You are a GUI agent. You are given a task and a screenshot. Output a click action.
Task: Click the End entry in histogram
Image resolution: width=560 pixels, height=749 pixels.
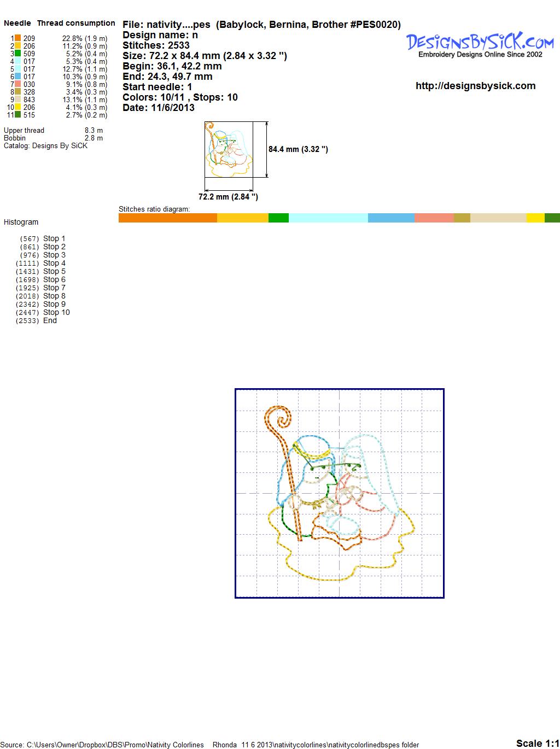click(50, 320)
